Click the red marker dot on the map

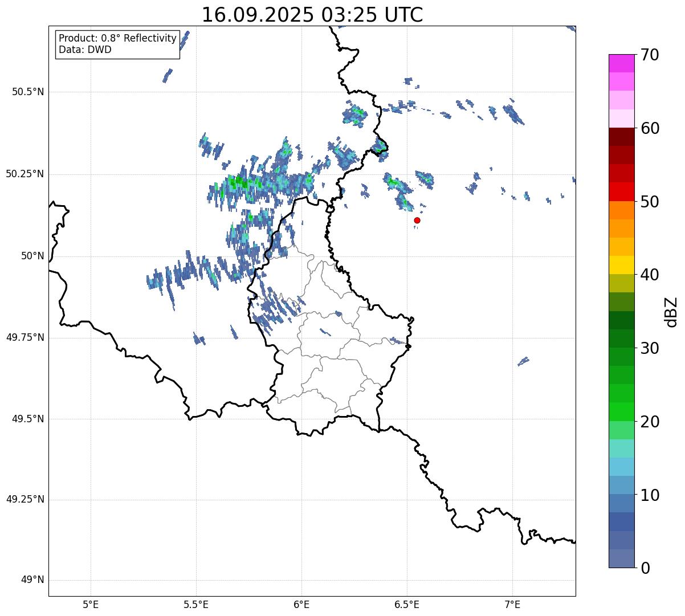(x=417, y=220)
